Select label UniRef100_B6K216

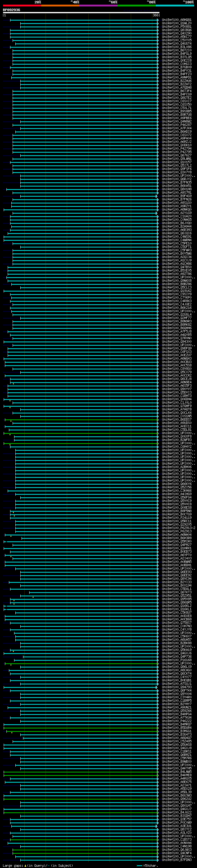point(177,308)
